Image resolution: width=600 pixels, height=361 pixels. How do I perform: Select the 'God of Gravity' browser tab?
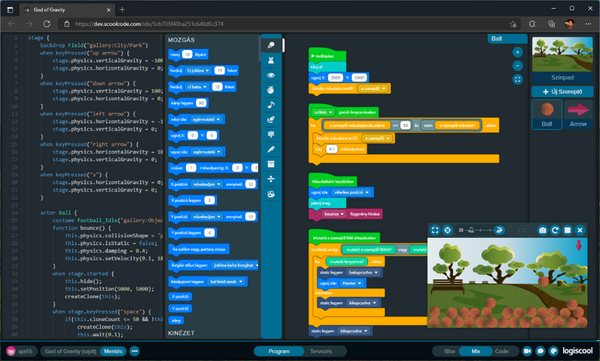click(x=67, y=10)
